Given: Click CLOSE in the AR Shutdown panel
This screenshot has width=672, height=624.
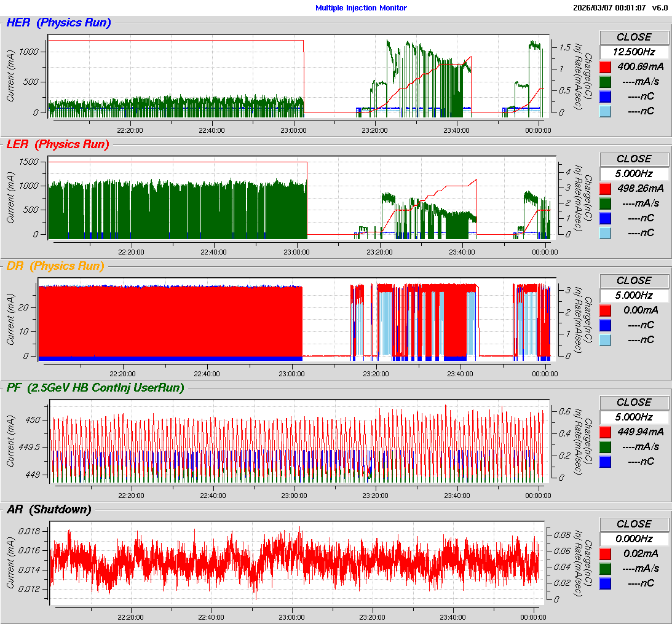Looking at the screenshot, I should (x=634, y=524).
